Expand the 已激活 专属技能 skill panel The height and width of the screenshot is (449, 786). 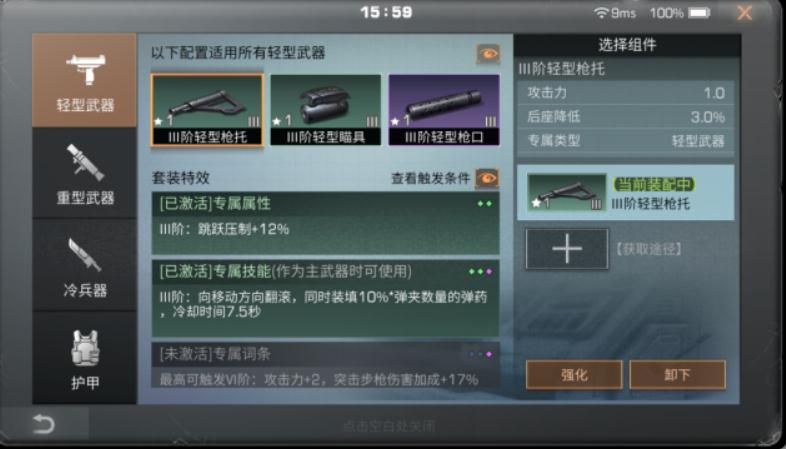(x=325, y=299)
